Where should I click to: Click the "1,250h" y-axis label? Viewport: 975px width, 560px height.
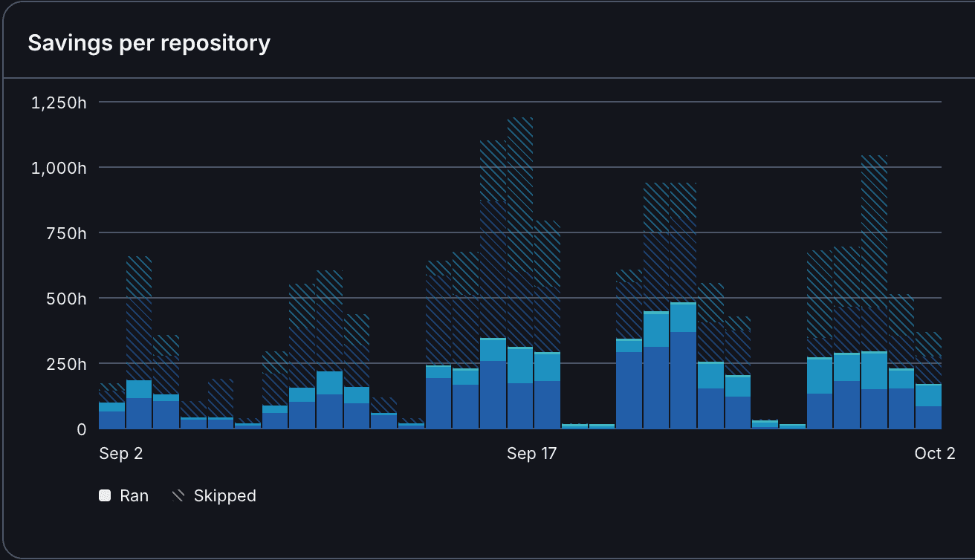[59, 102]
